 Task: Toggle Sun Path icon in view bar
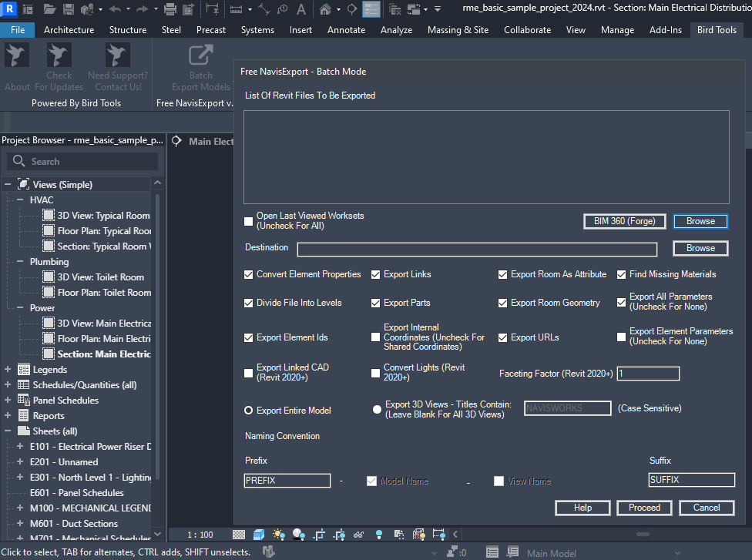click(278, 534)
